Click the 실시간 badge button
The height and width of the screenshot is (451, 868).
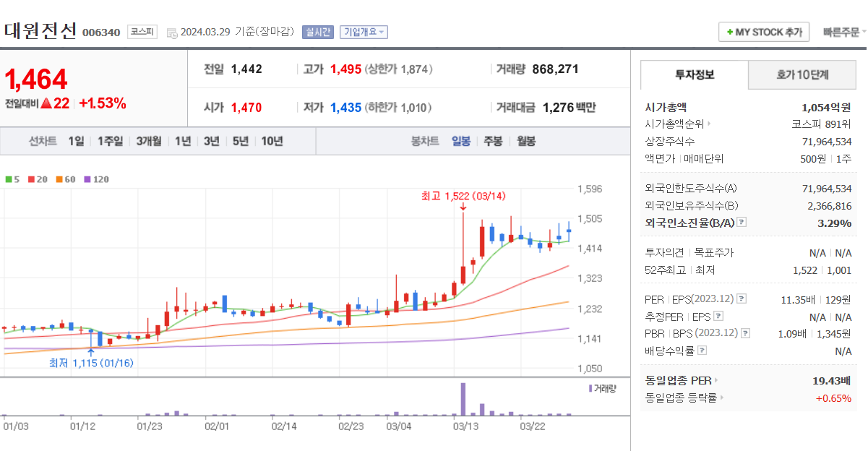point(318,32)
